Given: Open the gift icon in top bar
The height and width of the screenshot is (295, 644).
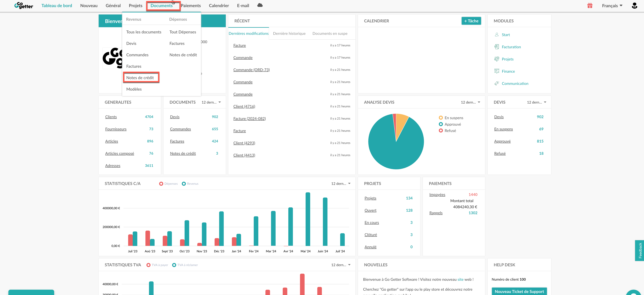Looking at the screenshot, I should [x=590, y=5].
